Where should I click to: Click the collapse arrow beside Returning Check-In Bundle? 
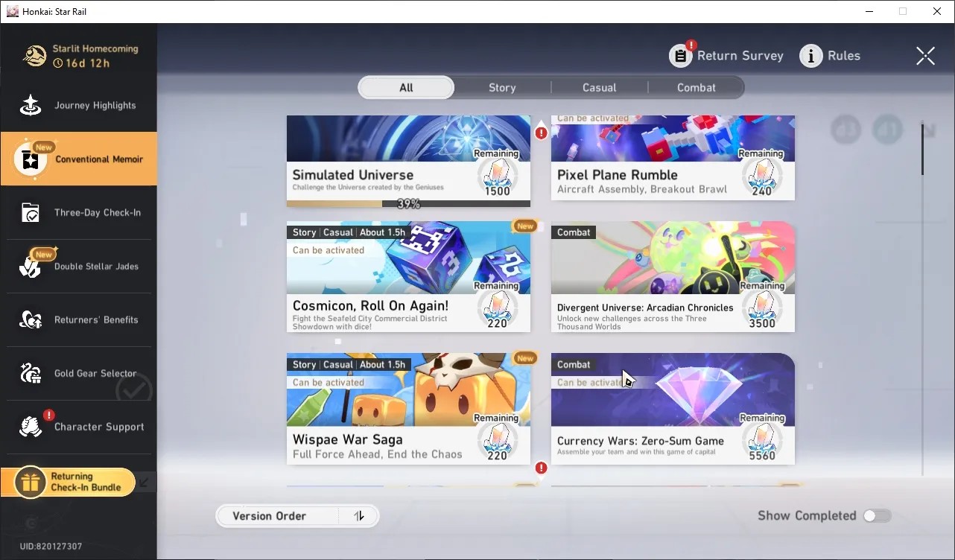click(x=145, y=482)
